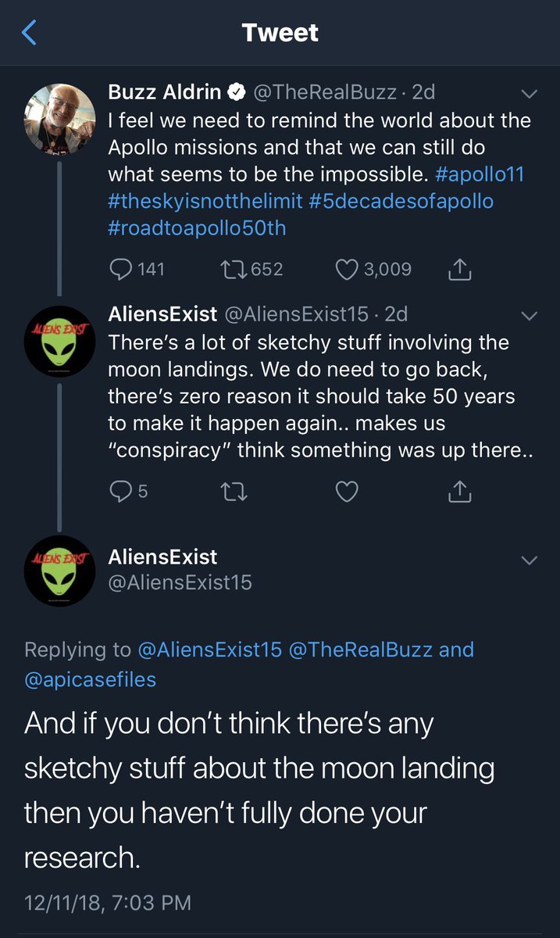Expand options chevron on main AliensExist tweet
Viewport: 560px width, 938px height.
[x=529, y=560]
